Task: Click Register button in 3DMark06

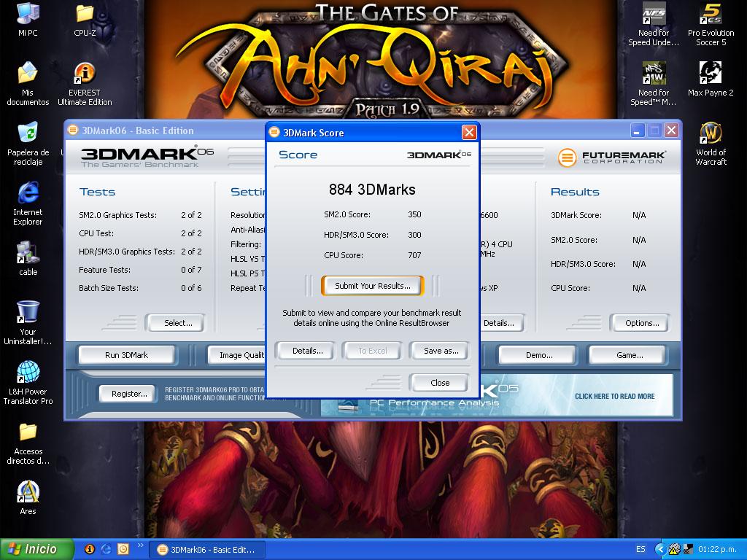Action: (x=128, y=394)
